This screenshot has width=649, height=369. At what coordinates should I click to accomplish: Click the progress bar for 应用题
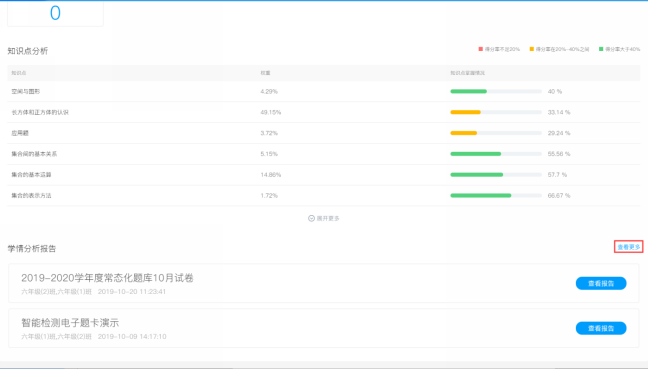pos(496,133)
